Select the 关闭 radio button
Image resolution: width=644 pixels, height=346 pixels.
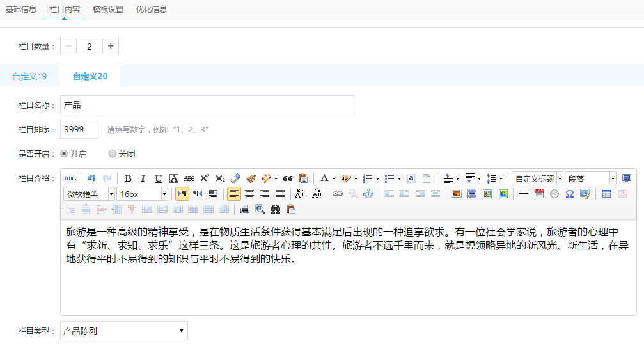[x=113, y=153]
